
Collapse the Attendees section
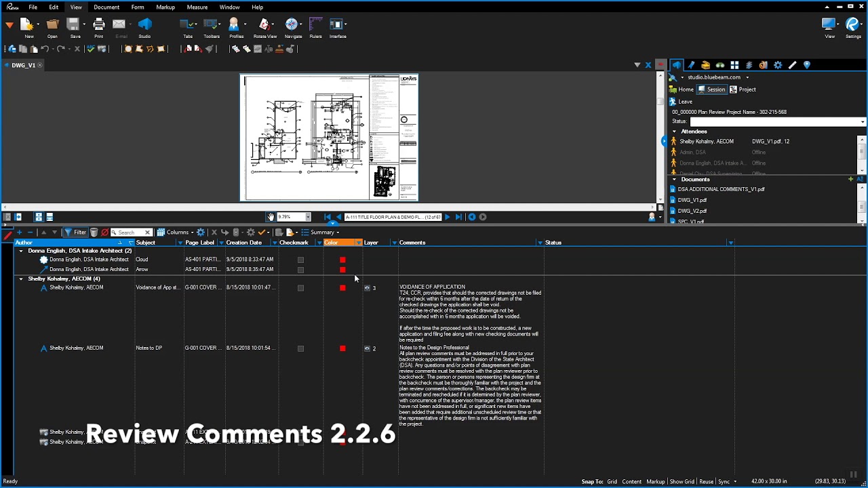(674, 131)
